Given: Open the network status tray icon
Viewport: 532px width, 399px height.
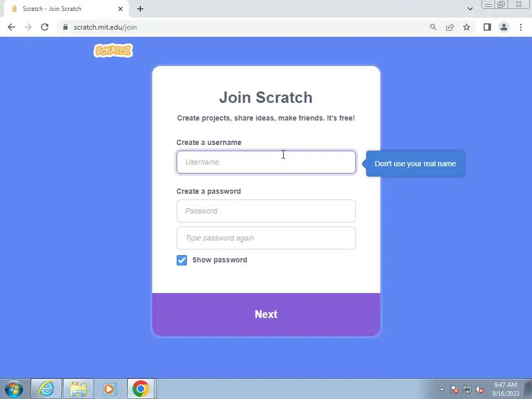Looking at the screenshot, I should coord(467,389).
